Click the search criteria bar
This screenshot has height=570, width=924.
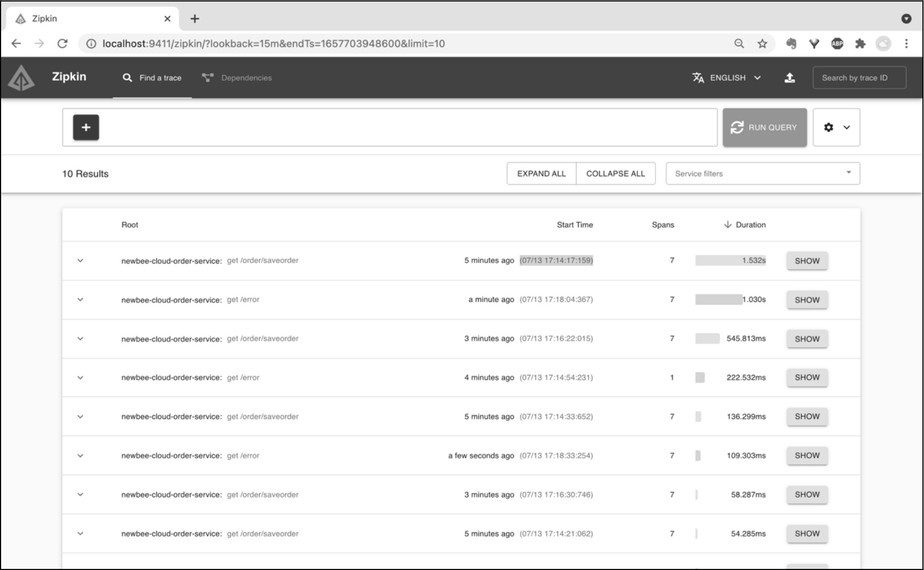(x=389, y=128)
